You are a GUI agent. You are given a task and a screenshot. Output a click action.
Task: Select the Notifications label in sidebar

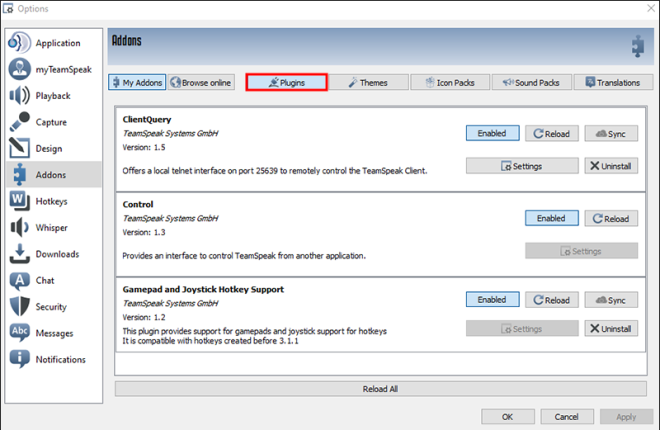61,359
